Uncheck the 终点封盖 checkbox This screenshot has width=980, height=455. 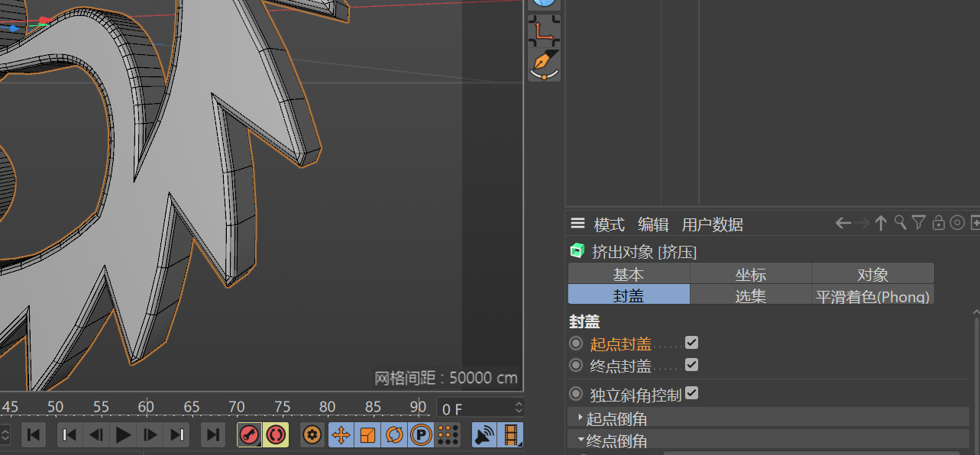point(691,365)
